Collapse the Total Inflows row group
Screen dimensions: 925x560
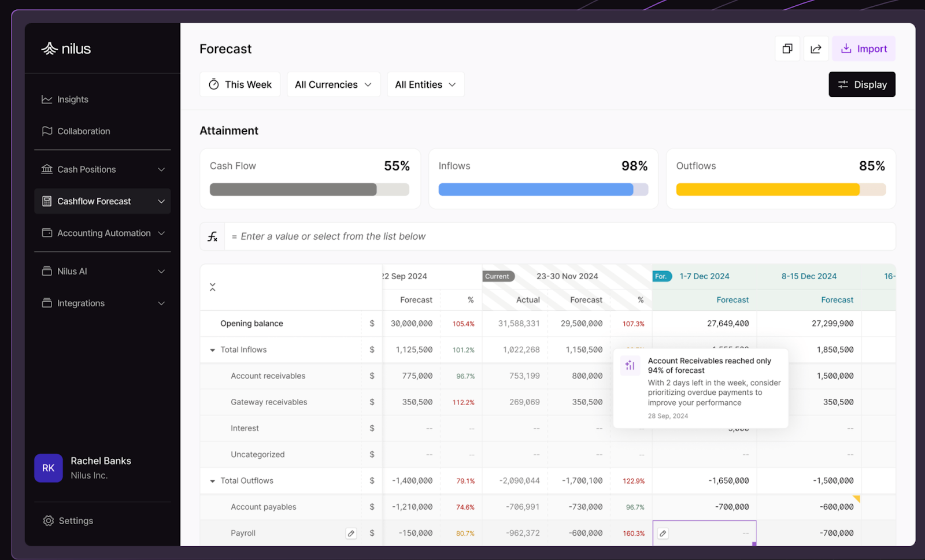(212, 350)
